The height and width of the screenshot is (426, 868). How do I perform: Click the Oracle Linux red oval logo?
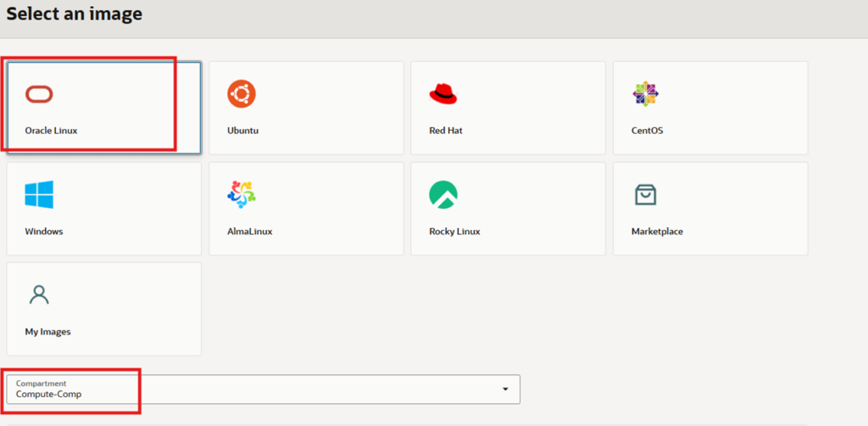pyautogui.click(x=39, y=94)
